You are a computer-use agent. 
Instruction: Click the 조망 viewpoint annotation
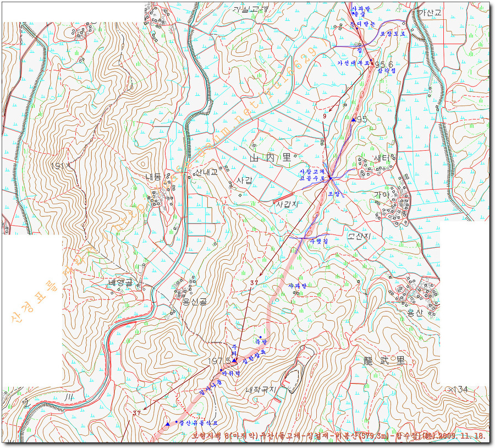pyautogui.click(x=333, y=195)
